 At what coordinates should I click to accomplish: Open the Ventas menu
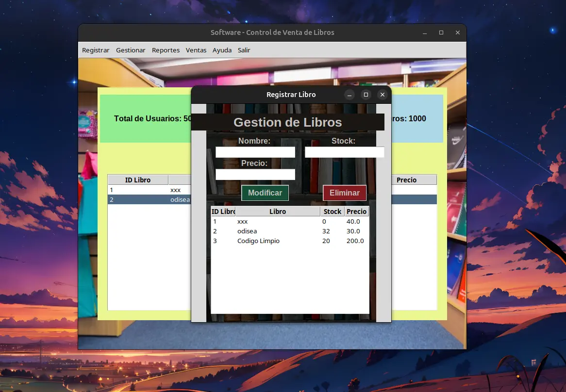[196, 50]
